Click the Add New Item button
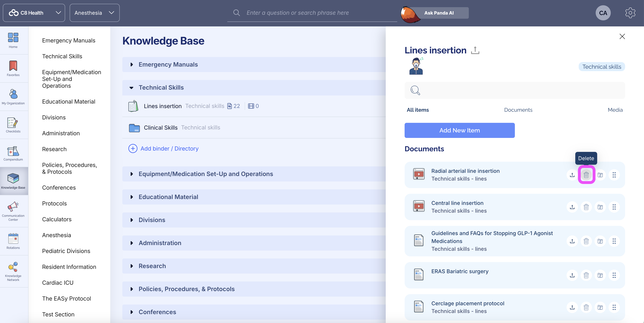644x323 pixels. tap(460, 130)
